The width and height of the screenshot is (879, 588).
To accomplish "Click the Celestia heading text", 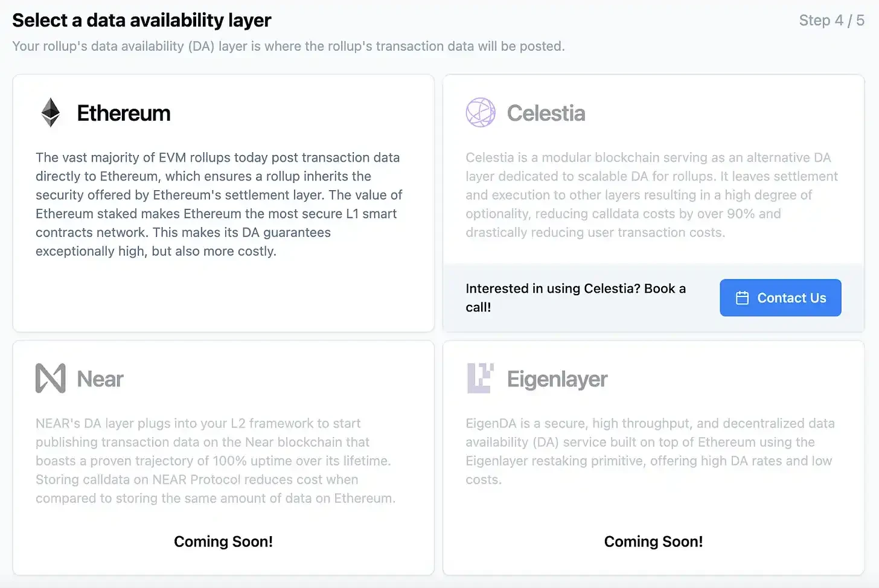I will tap(546, 112).
